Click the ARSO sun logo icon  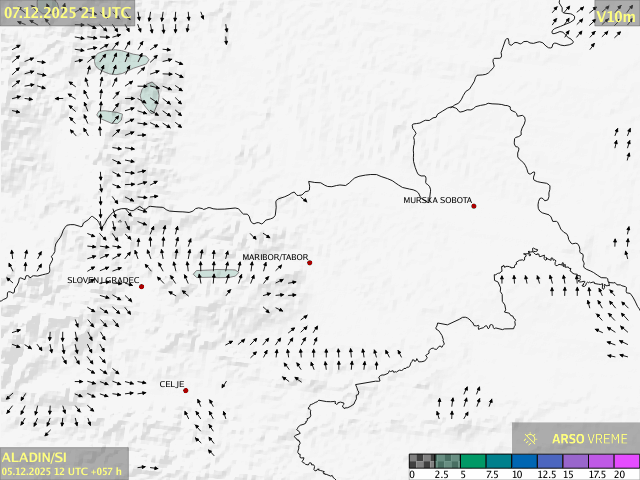(x=531, y=438)
